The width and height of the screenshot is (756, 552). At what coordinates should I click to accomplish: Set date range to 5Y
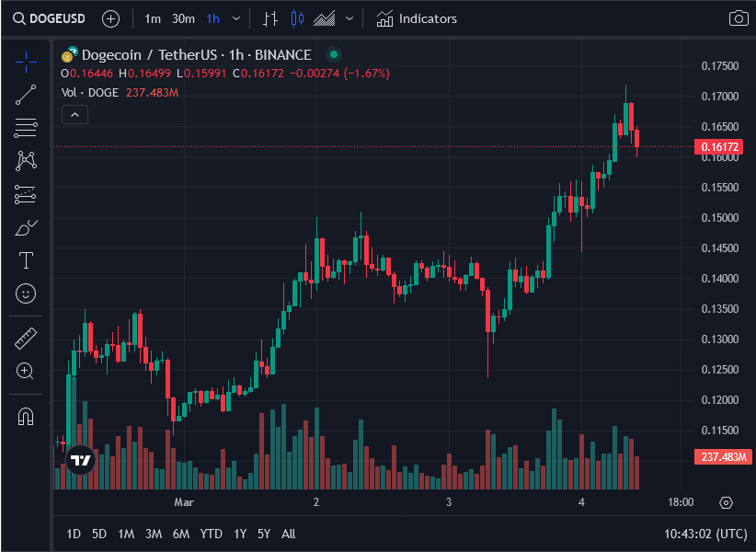click(x=264, y=534)
